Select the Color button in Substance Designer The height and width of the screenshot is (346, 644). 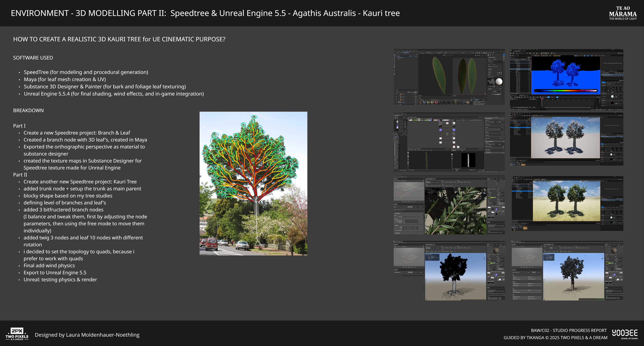[x=490, y=144]
